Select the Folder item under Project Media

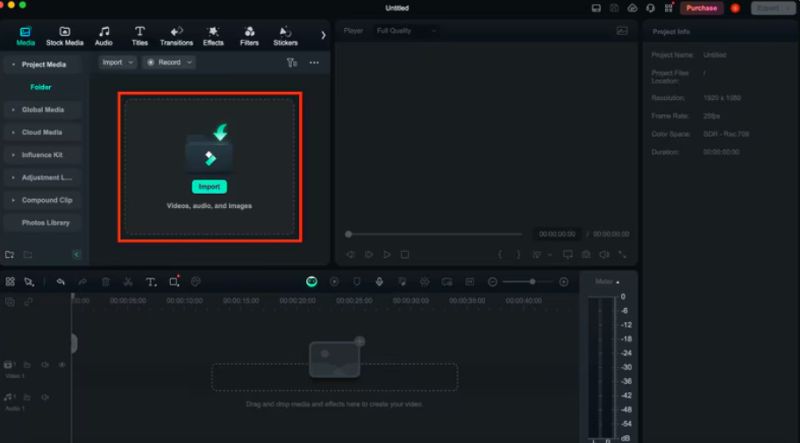coord(41,87)
